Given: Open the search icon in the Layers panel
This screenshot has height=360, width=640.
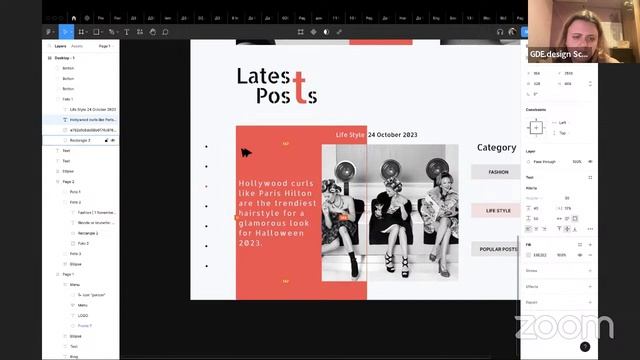Looking at the screenshot, I should [x=49, y=46].
